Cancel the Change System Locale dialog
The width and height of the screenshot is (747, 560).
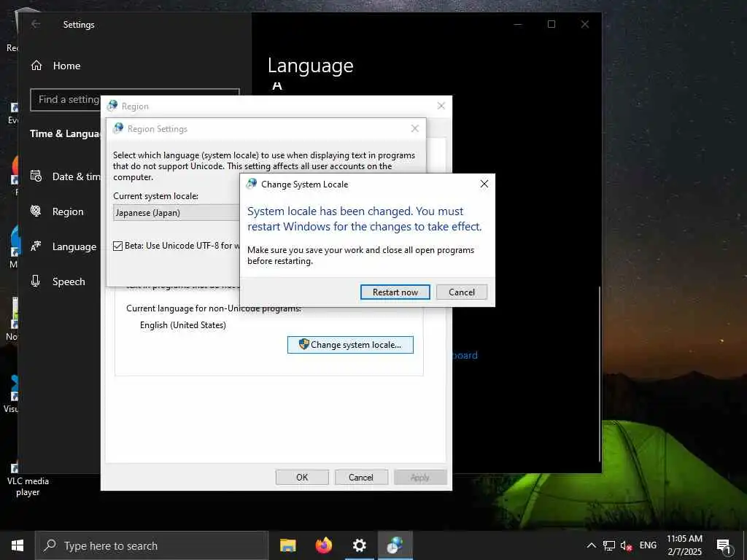(x=461, y=292)
